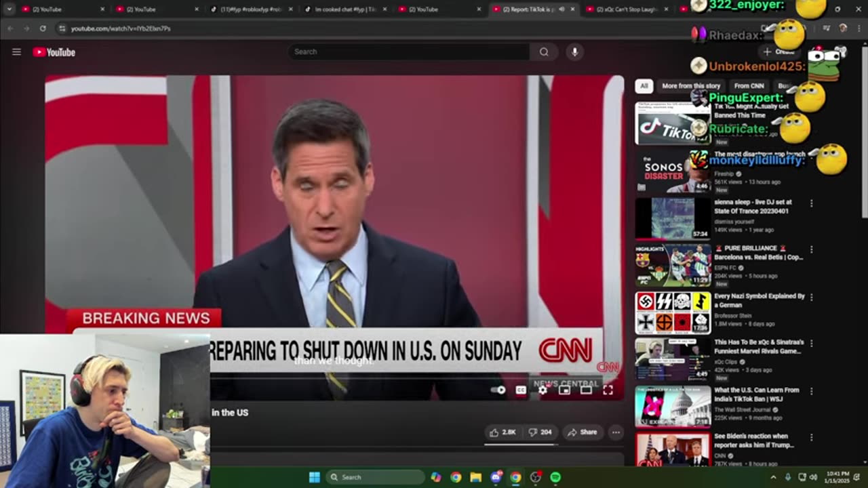This screenshot has width=868, height=488.
Task: Open options for sienna sleep video
Action: pos(811,203)
